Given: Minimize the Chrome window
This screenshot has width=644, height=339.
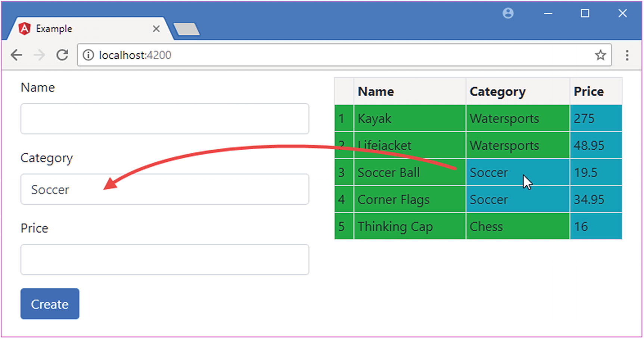Looking at the screenshot, I should click(548, 13).
